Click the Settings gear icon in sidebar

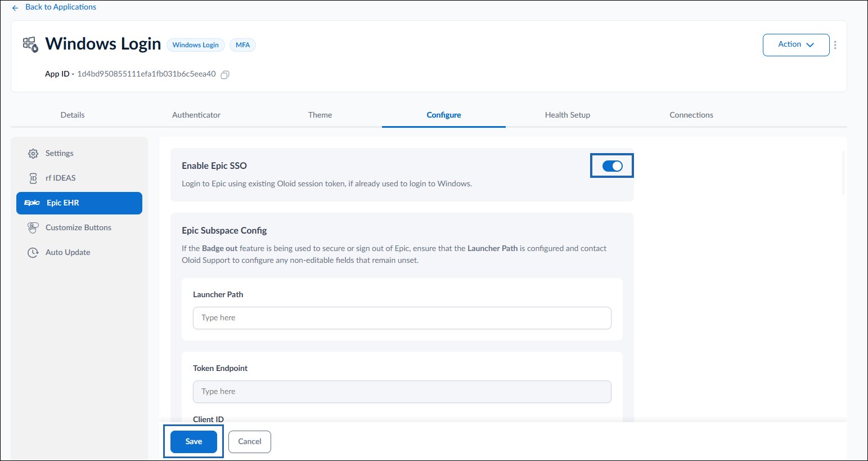pos(33,154)
